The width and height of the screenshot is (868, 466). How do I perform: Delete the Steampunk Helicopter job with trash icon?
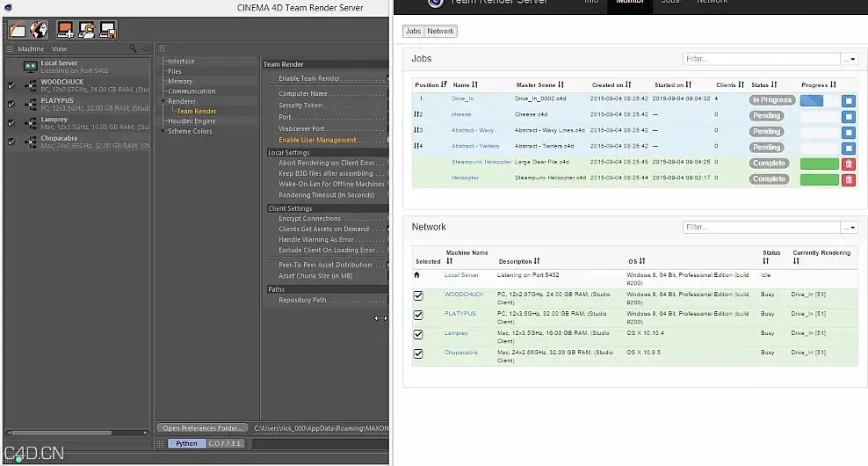pyautogui.click(x=848, y=164)
